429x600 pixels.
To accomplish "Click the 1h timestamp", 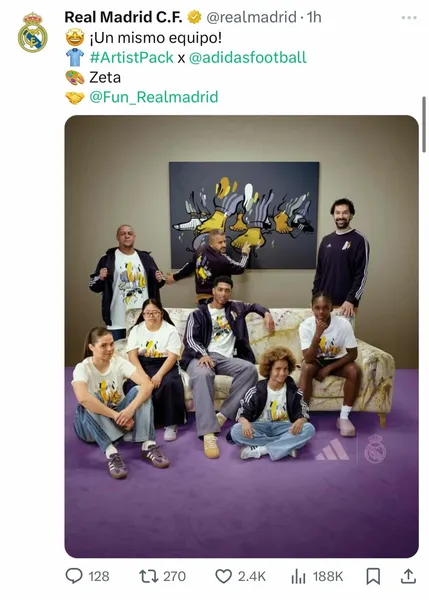I will click(x=314, y=17).
